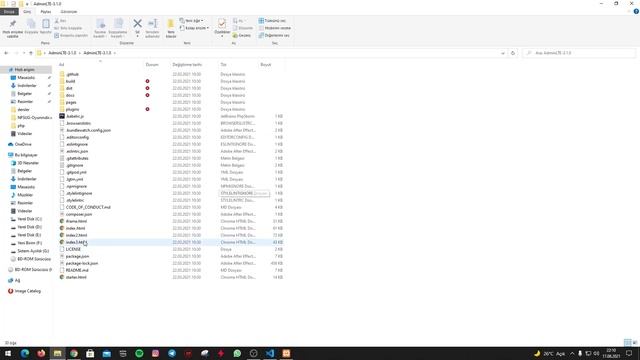Click the Windows Start button

[8, 353]
